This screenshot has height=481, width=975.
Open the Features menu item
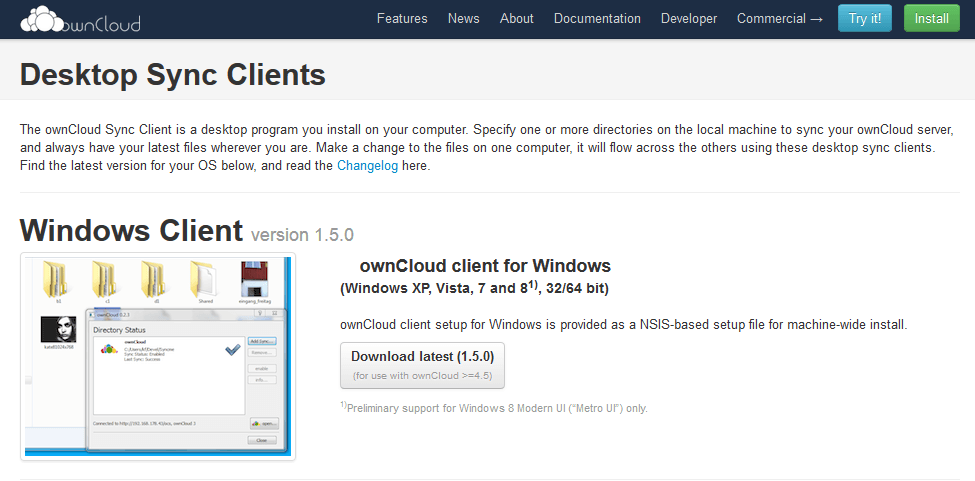pyautogui.click(x=402, y=19)
